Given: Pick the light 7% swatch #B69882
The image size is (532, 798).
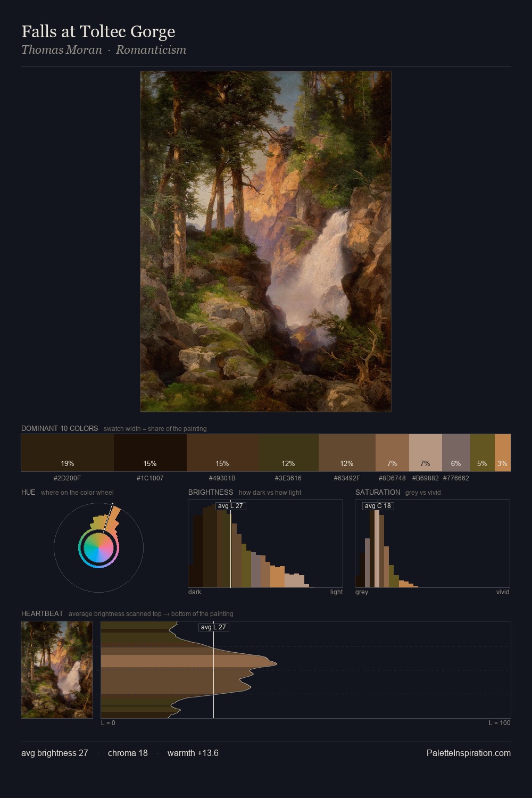Looking at the screenshot, I should tap(426, 453).
